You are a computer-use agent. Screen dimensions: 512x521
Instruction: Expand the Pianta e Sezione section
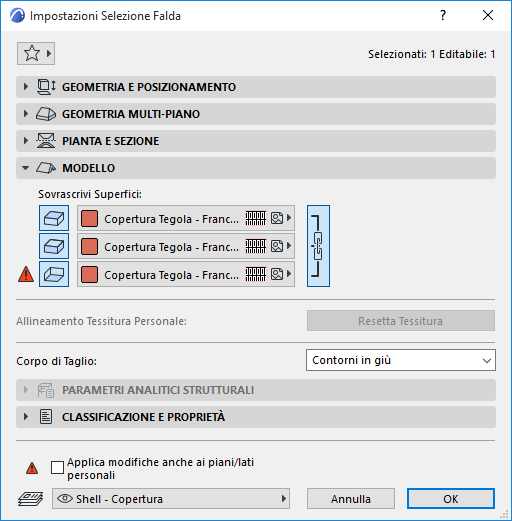click(256, 141)
